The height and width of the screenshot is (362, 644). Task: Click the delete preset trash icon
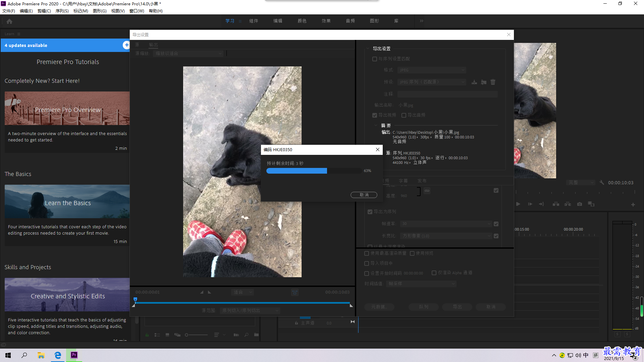coord(493,82)
